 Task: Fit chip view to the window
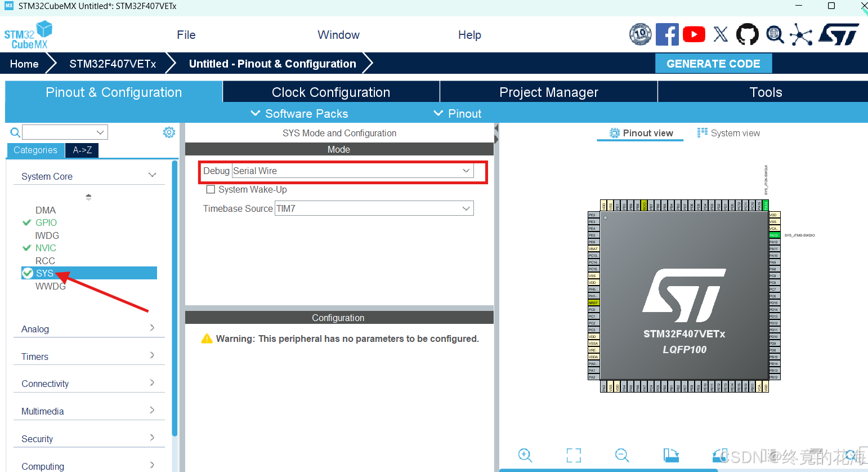coord(574,455)
